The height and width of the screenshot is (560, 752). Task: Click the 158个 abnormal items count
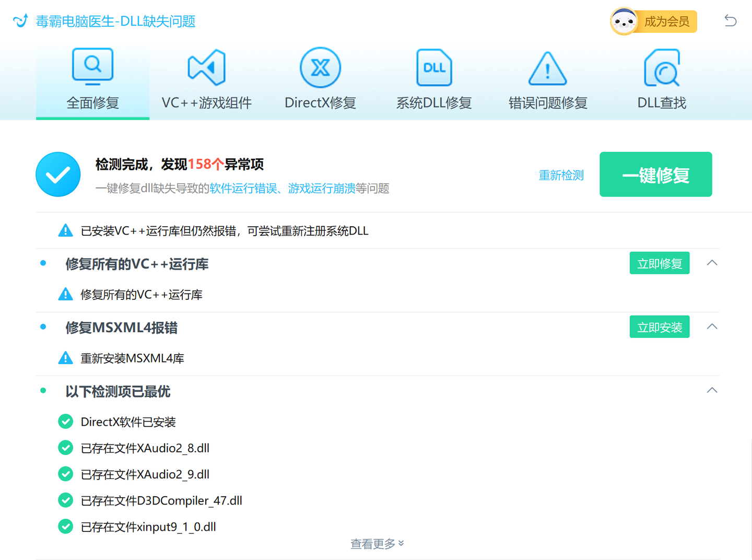point(206,165)
